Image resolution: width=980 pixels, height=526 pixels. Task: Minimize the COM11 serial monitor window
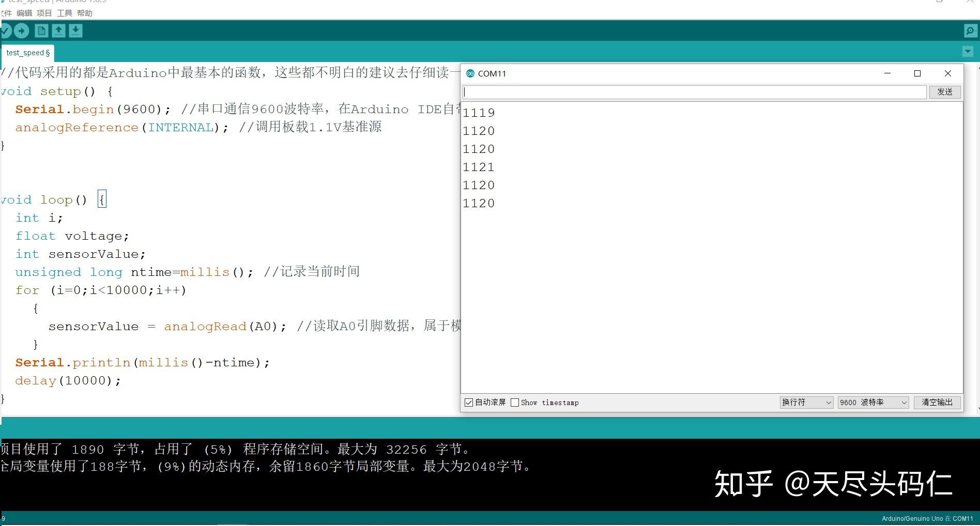pyautogui.click(x=887, y=73)
